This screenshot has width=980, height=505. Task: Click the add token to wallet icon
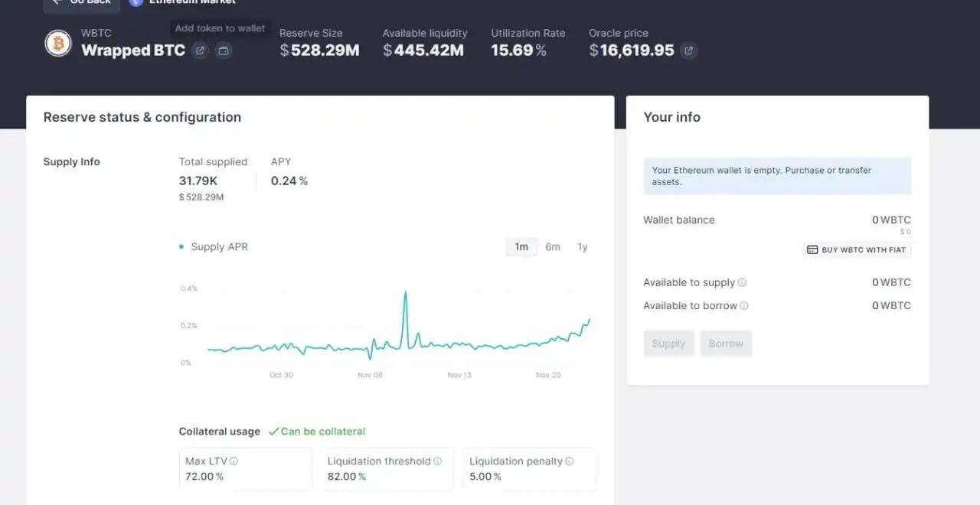(223, 50)
